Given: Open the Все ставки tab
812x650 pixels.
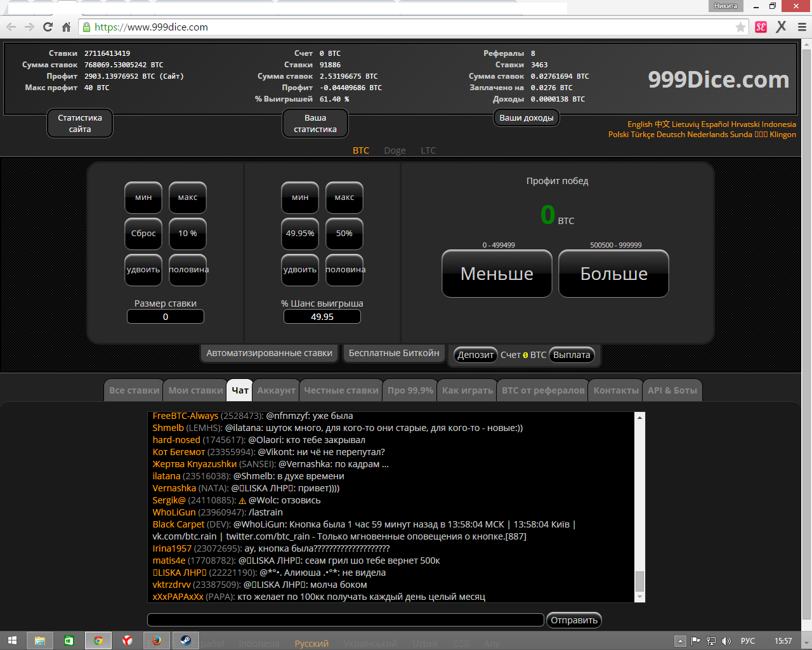Looking at the screenshot, I should (x=134, y=390).
